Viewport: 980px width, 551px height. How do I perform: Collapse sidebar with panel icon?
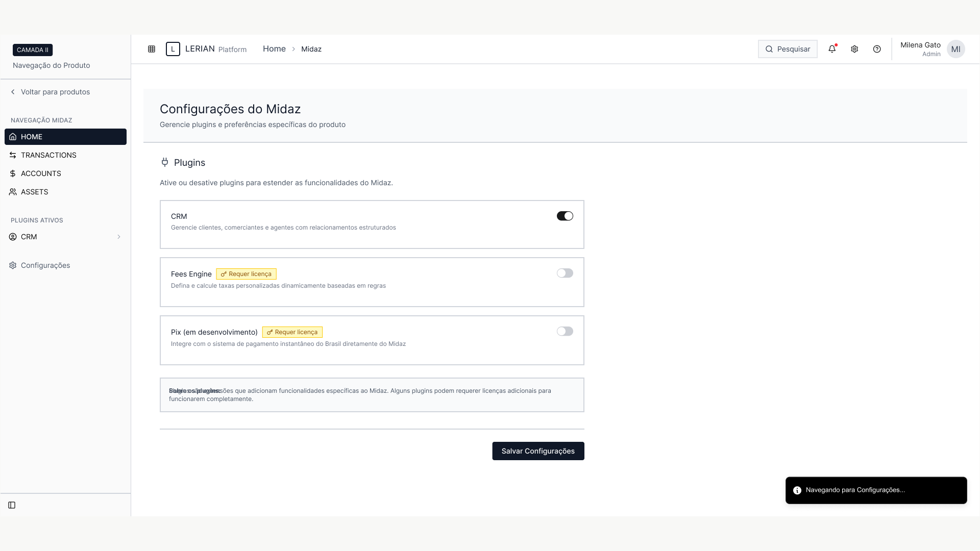12,505
